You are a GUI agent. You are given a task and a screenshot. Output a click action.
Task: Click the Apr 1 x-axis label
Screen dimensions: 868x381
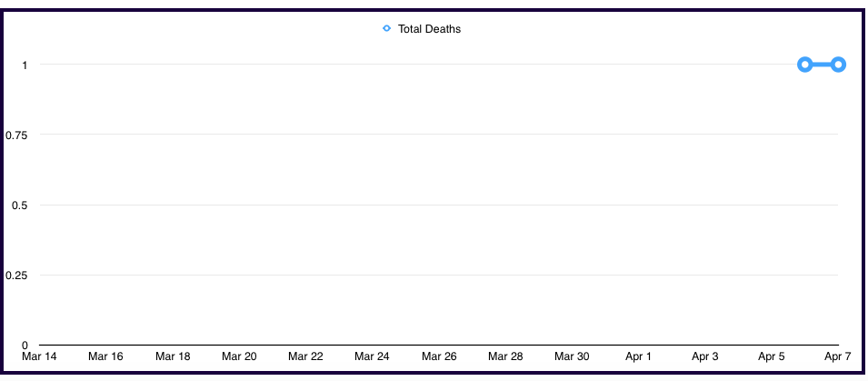(638, 356)
